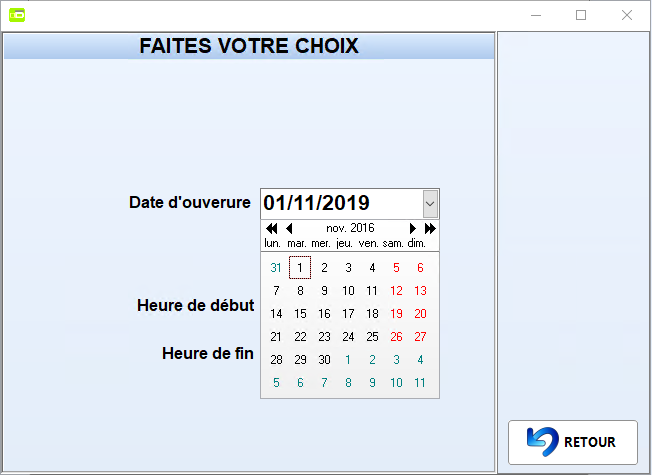Viewport: 652px width, 475px height.
Task: Select teal day 6 in last row
Action: click(300, 383)
